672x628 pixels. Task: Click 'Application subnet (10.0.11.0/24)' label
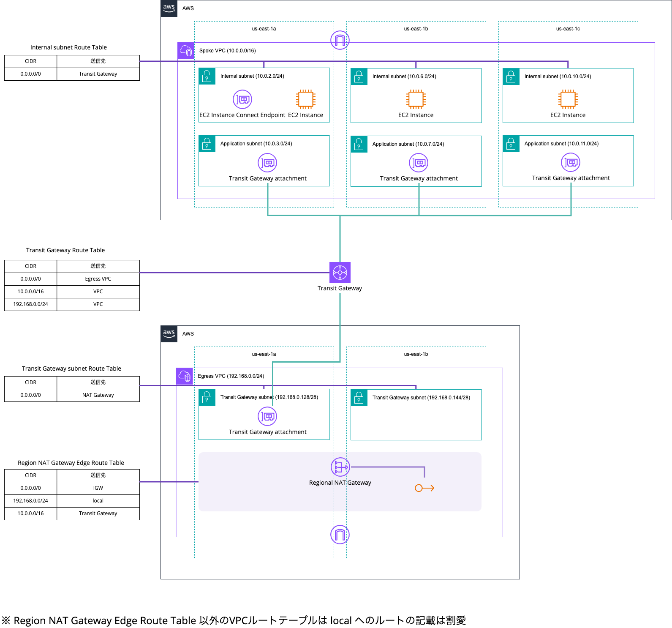[561, 144]
